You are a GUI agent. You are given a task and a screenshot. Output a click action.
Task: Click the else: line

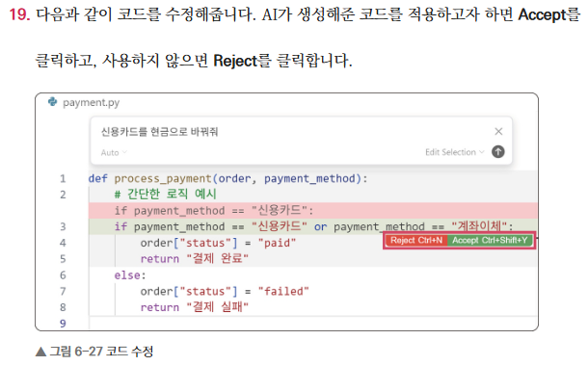tap(130, 275)
